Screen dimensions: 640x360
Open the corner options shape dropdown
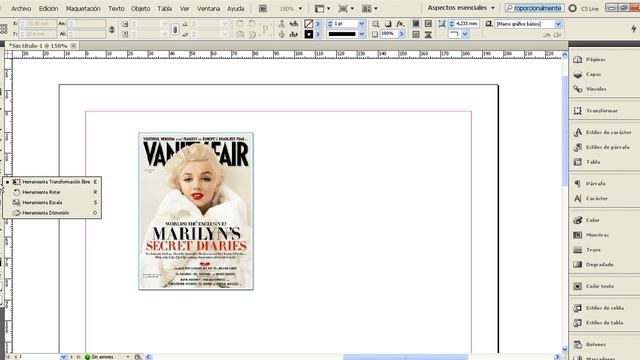(x=464, y=34)
